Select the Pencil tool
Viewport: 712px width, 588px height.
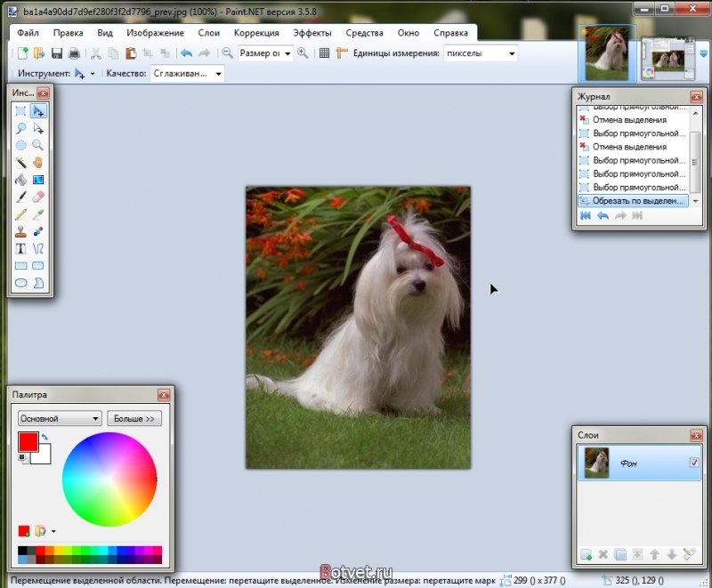coord(20,214)
